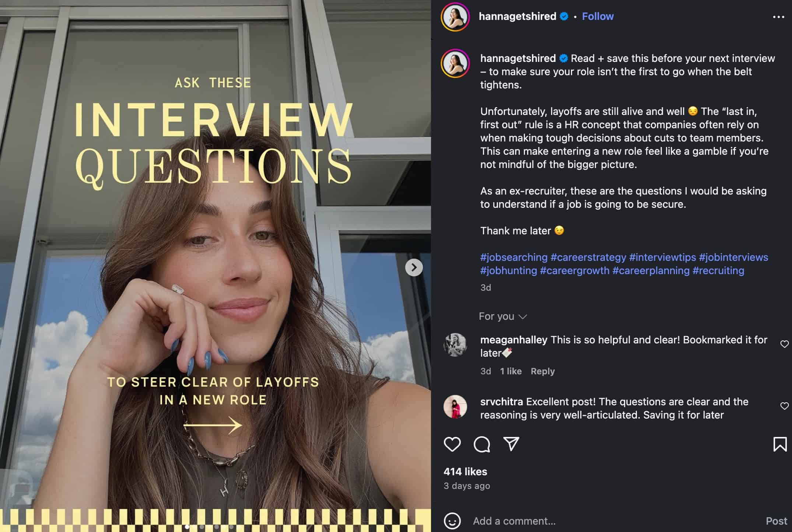Open more options three-dot menu
792x532 pixels.
[x=778, y=17]
